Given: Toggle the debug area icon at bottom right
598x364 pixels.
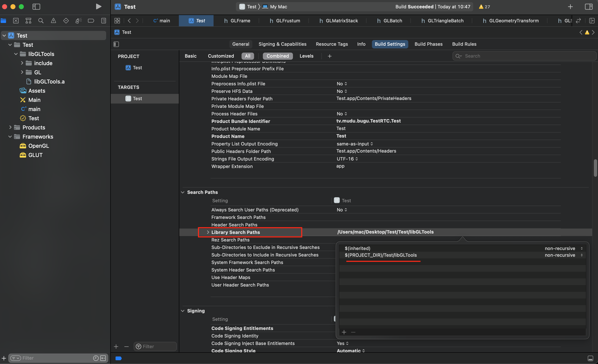Looking at the screenshot, I should 590,358.
